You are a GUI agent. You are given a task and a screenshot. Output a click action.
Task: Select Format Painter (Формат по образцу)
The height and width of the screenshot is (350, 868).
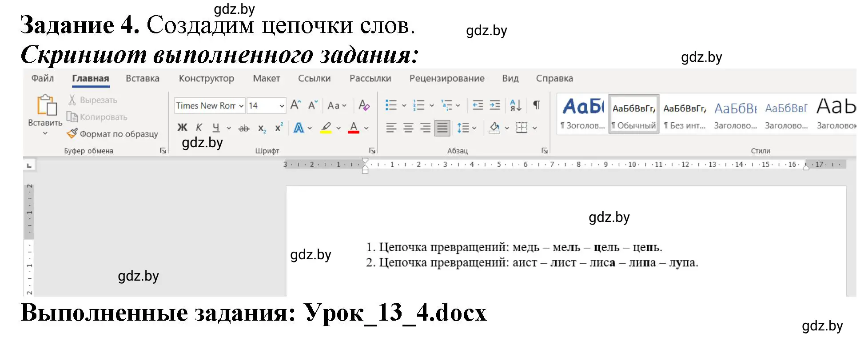point(112,134)
